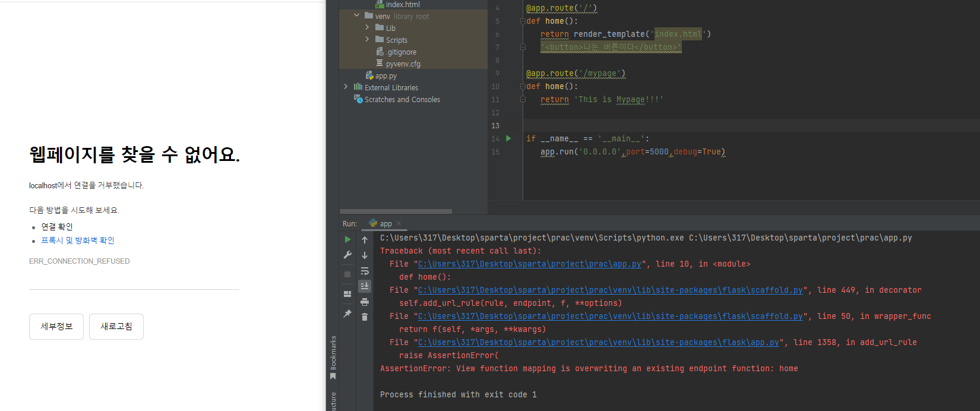Open the scaffold.py line 449 traceback link

click(x=611, y=290)
